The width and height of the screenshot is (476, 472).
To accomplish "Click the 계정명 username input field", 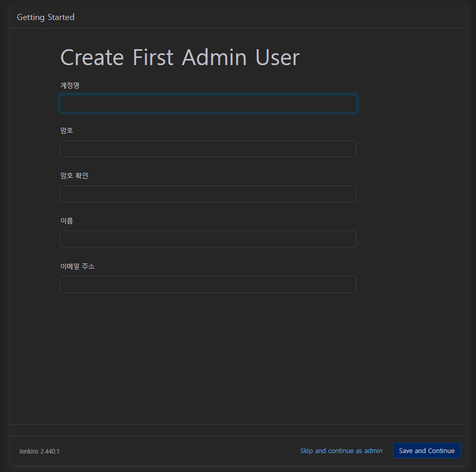I will tap(208, 104).
